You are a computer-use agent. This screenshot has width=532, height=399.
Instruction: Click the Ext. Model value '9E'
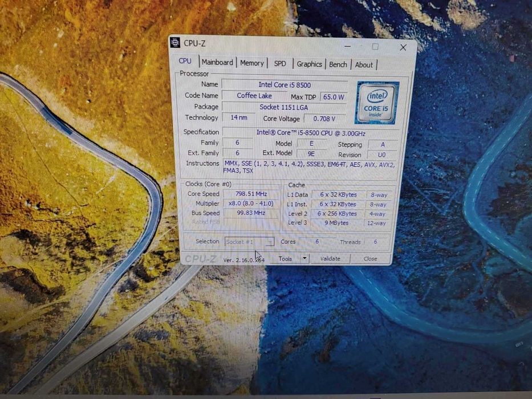pos(311,154)
